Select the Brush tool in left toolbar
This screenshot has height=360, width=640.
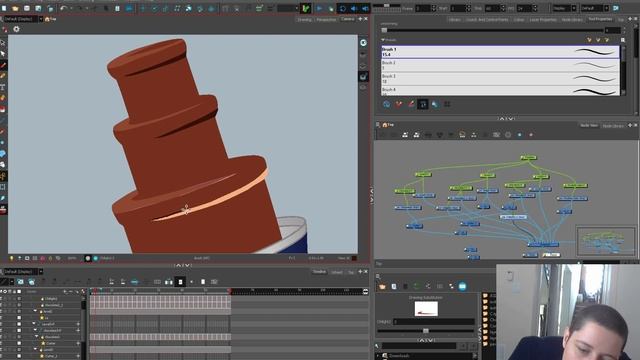3,65
